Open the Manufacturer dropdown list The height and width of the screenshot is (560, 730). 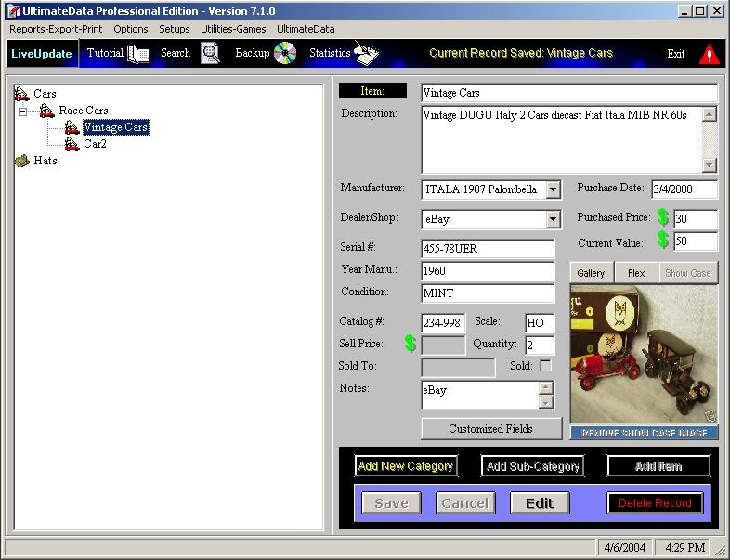click(553, 189)
